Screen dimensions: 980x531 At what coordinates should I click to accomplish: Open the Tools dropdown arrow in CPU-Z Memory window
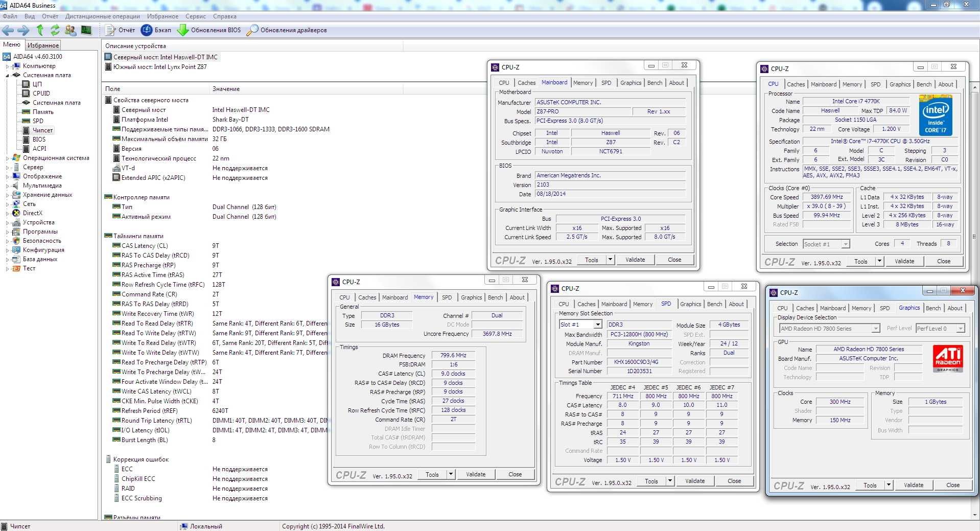[451, 474]
